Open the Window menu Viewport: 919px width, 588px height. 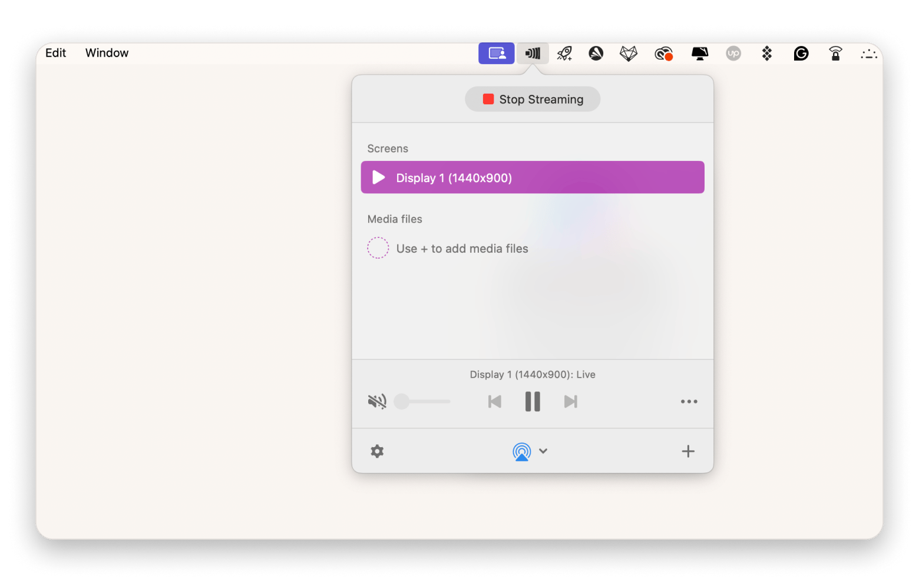point(107,53)
